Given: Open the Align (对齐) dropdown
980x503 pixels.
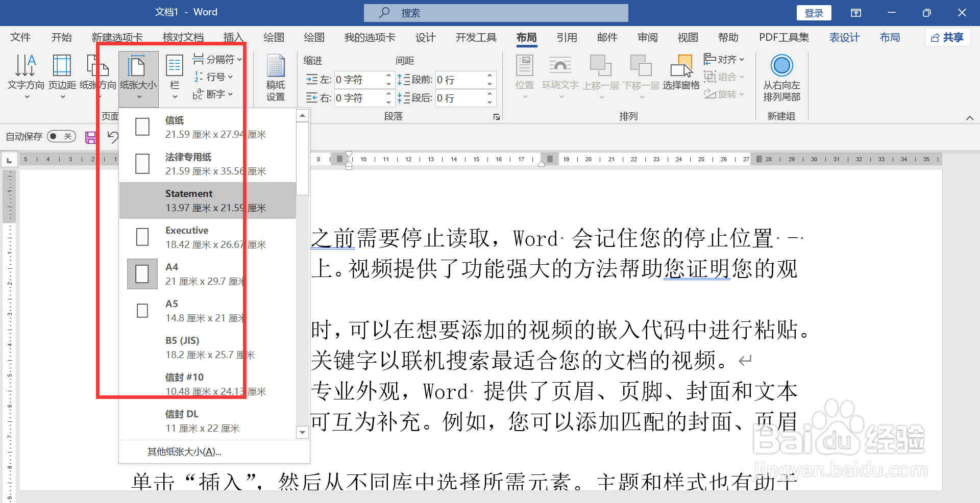Looking at the screenshot, I should click(x=724, y=60).
